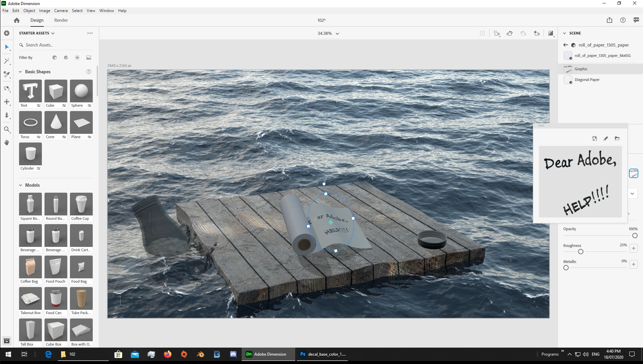Click the Add and Import plus icon
The width and height of the screenshot is (643, 364).
point(7,33)
